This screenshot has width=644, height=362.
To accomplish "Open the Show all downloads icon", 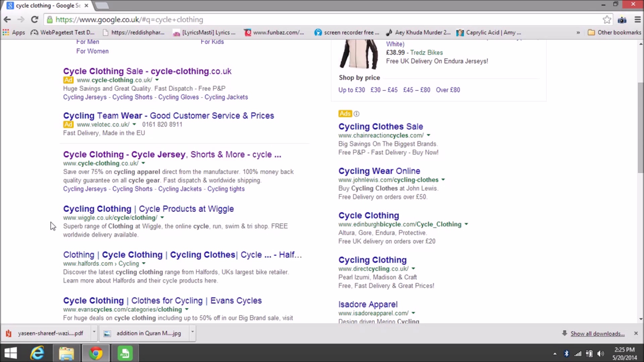I will point(565,333).
